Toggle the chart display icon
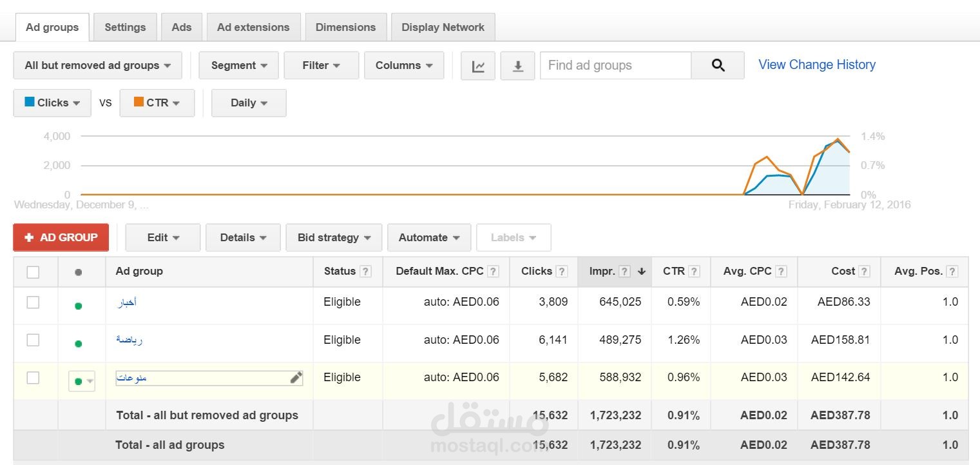The image size is (980, 465). coord(478,66)
